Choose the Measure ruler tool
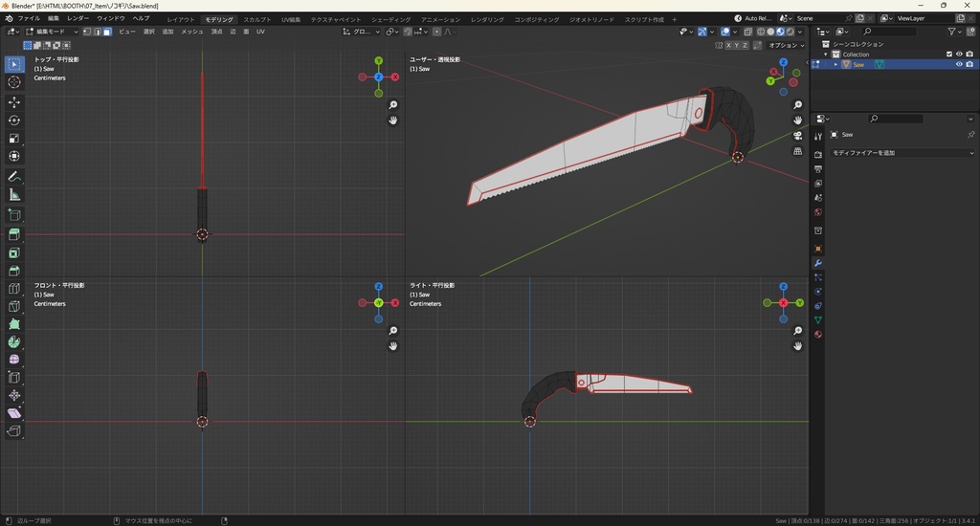This screenshot has height=526, width=980. pyautogui.click(x=14, y=195)
